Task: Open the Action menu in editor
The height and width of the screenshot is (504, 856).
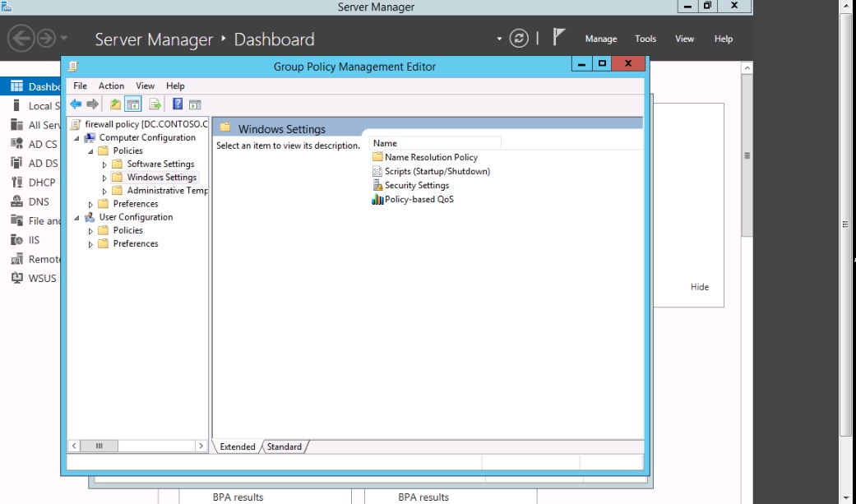Action: pyautogui.click(x=111, y=86)
